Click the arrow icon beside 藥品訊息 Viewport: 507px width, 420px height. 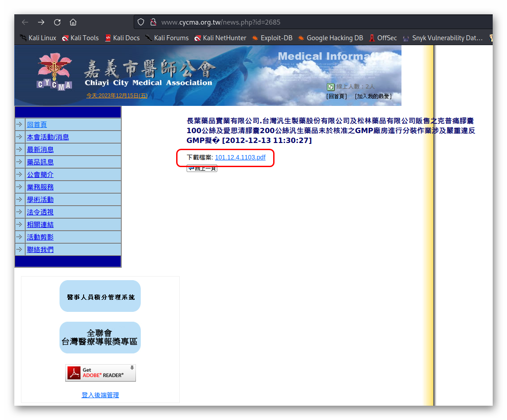point(19,162)
